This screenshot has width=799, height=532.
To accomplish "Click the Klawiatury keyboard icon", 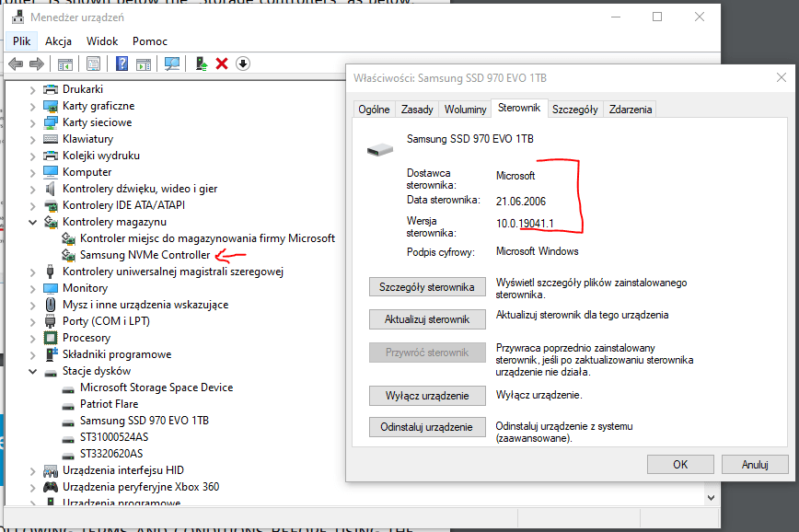I will point(51,139).
